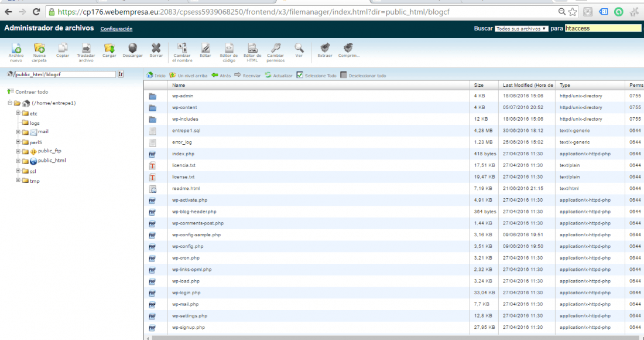Click Un nivel arriba
Image resolution: width=644 pixels, height=340 pixels.
pyautogui.click(x=188, y=75)
